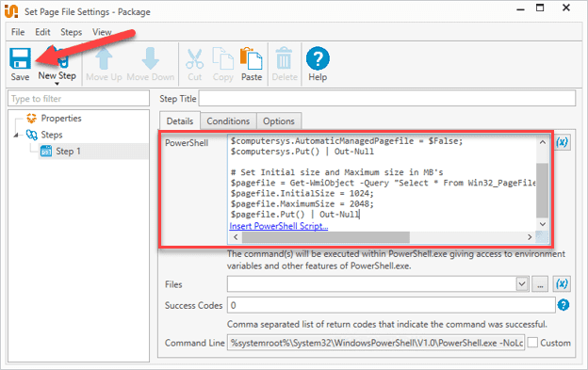
Task: Click the Success Codes input field
Action: point(391,305)
